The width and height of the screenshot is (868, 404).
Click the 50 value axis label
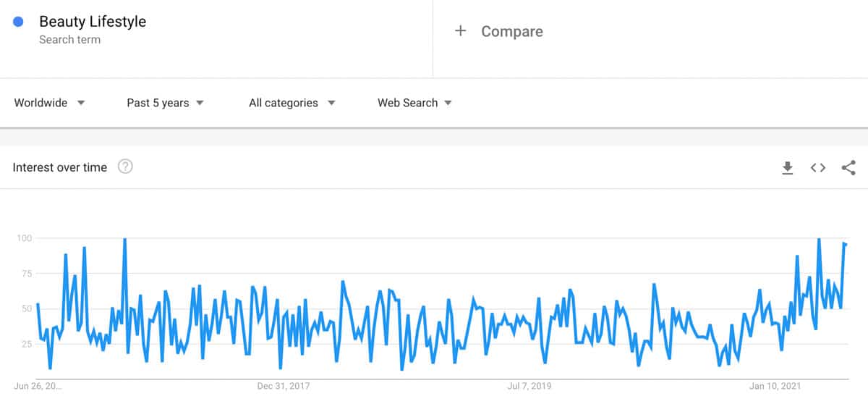(27, 308)
